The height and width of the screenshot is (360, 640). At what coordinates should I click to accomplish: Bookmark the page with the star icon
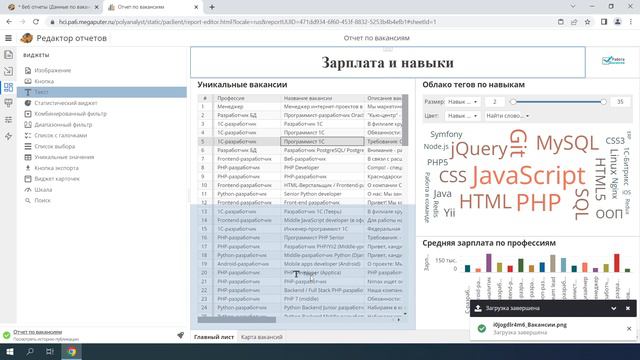(x=587, y=22)
